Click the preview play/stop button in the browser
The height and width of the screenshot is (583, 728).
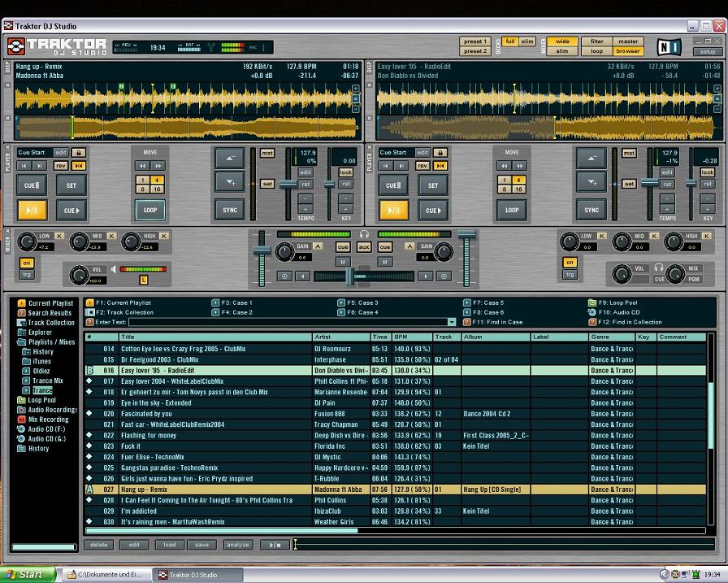275,545
